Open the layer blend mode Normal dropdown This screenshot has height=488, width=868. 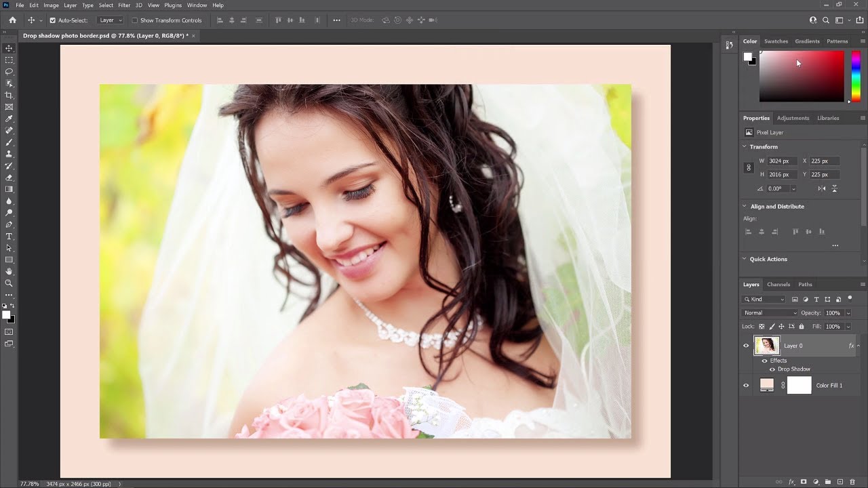tap(770, 313)
